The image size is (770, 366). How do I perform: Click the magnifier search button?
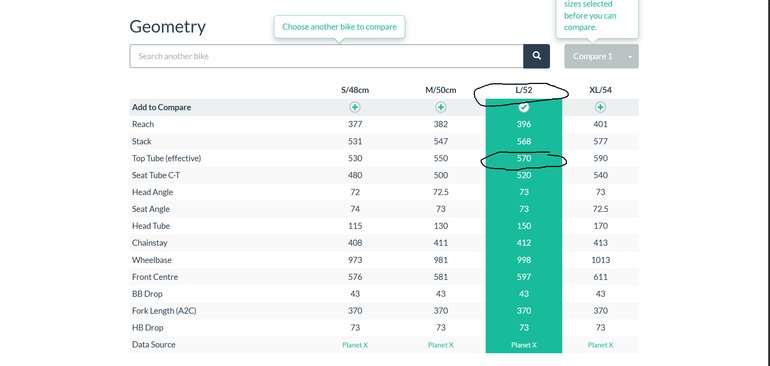coord(536,56)
